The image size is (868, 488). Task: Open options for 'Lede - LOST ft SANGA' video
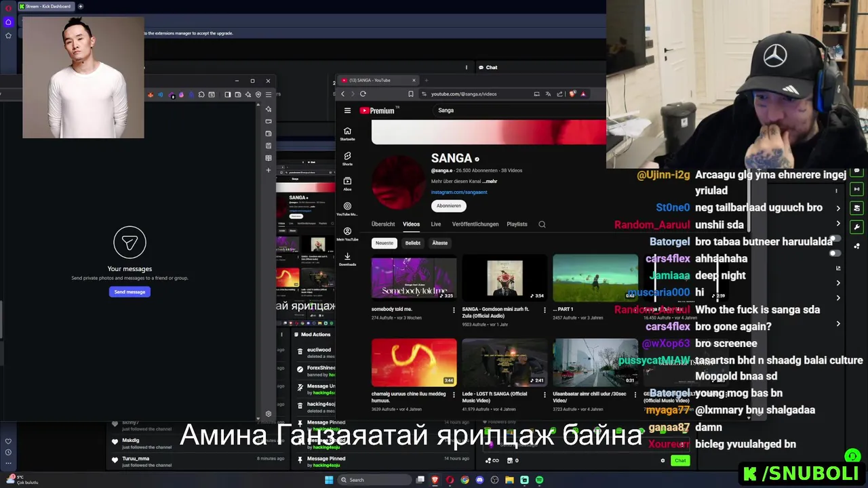click(544, 394)
